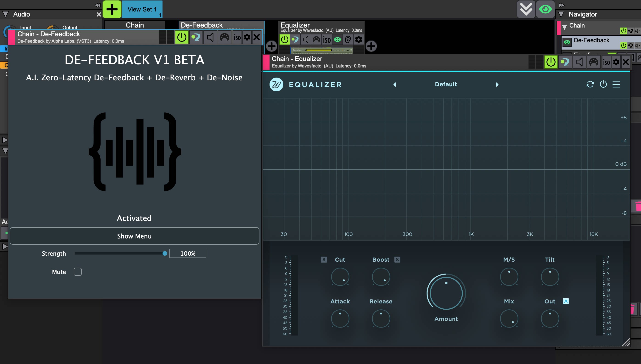Viewport: 641px width, 364px height.
Task: Click the Strength slider handle
Action: [x=165, y=254]
